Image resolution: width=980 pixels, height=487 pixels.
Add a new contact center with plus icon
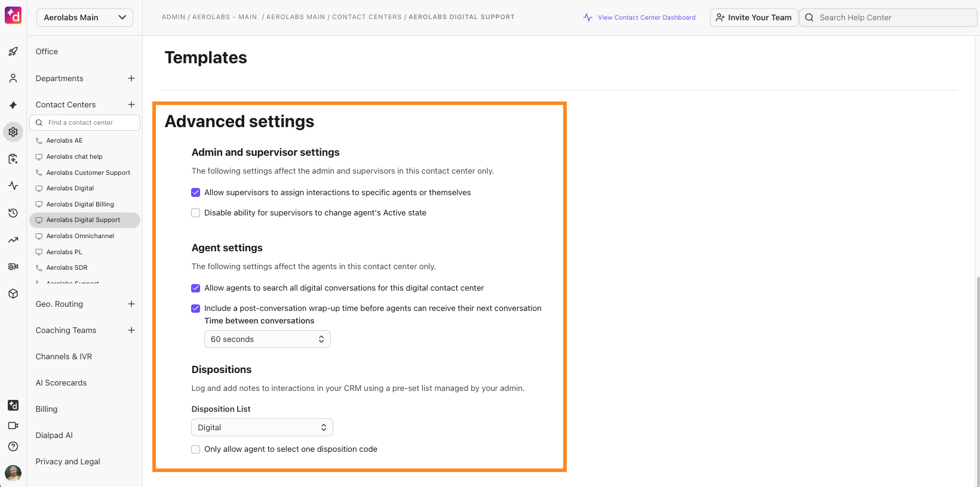(x=131, y=104)
